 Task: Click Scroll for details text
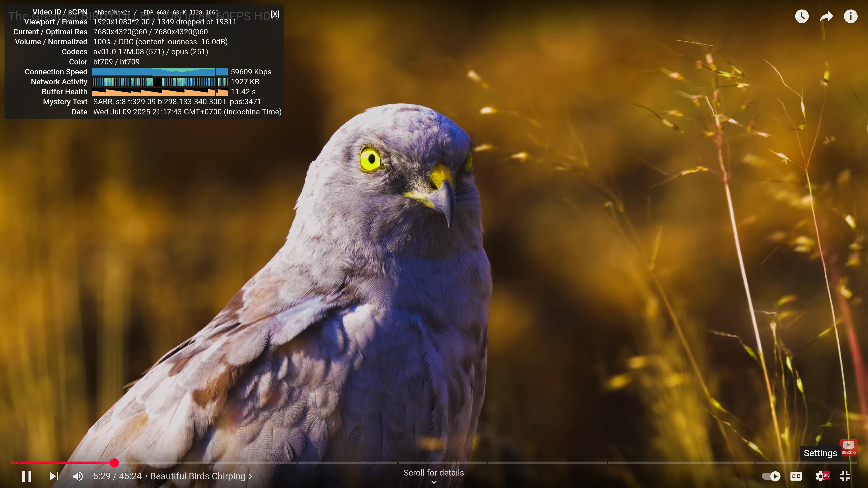point(434,472)
